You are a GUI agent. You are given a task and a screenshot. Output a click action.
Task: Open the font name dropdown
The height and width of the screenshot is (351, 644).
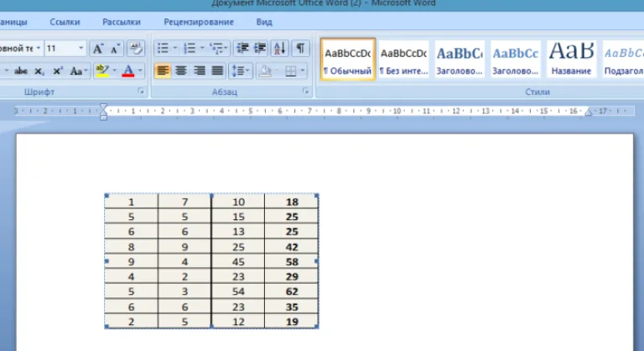coord(39,49)
